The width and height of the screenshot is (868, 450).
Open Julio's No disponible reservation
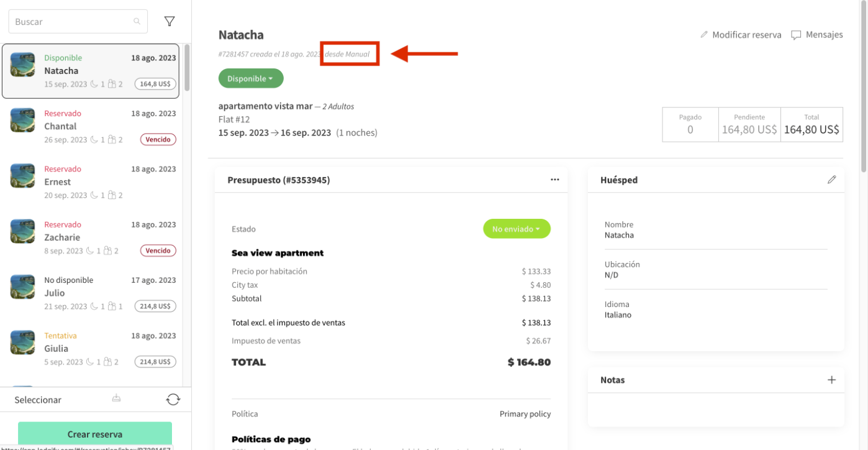coord(93,293)
